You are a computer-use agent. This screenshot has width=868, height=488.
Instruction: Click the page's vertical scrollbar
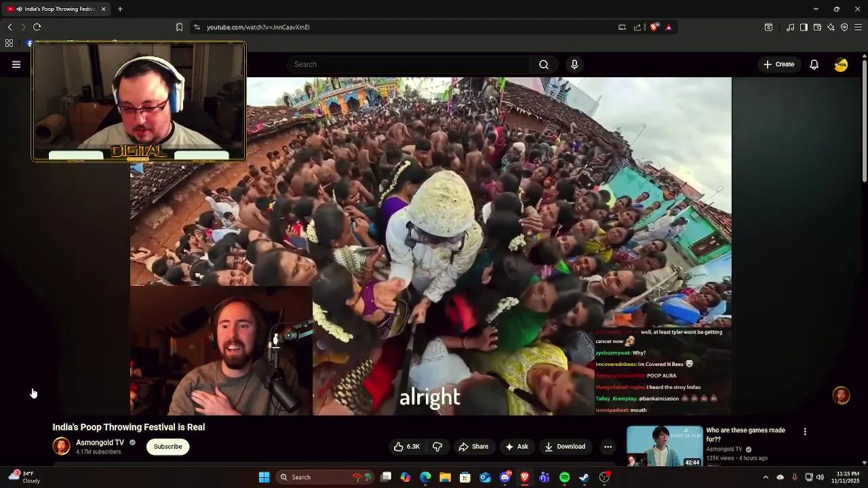(864, 122)
